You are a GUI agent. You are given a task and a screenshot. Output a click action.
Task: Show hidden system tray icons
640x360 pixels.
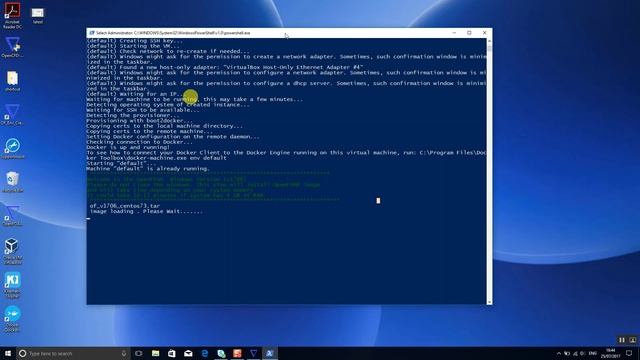pyautogui.click(x=558, y=353)
